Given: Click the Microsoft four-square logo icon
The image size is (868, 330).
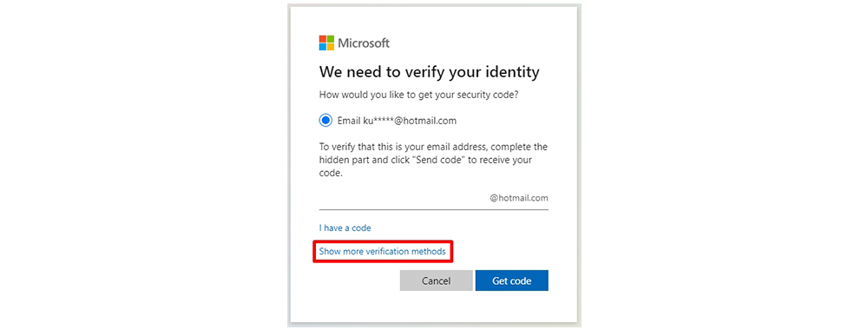Looking at the screenshot, I should 326,43.
